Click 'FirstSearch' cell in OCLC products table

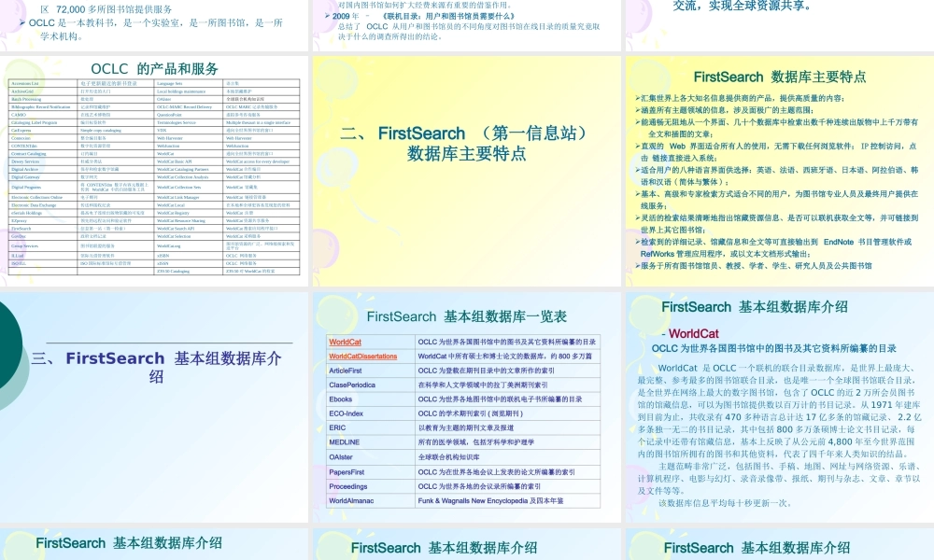[x=21, y=229]
